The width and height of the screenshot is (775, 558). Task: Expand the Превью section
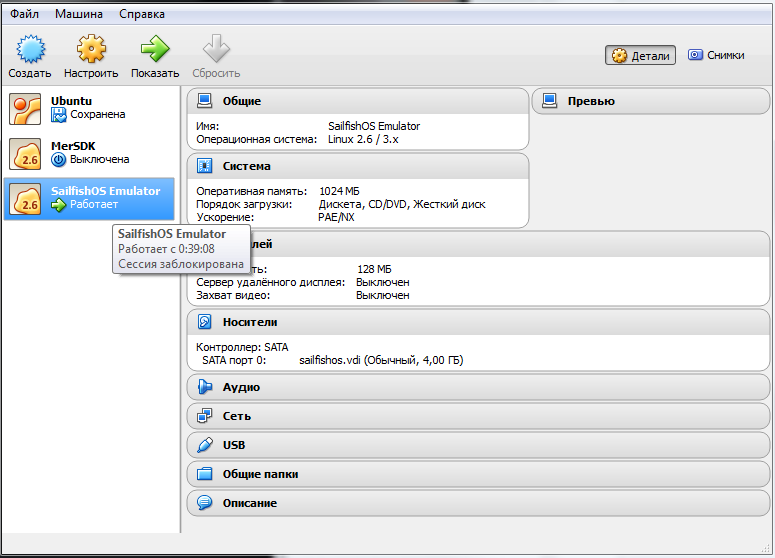(651, 101)
